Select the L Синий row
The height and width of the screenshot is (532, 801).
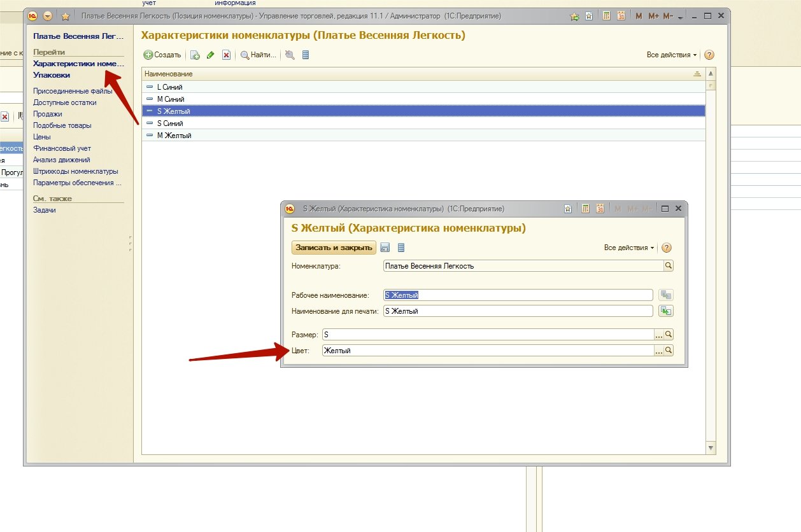point(423,87)
